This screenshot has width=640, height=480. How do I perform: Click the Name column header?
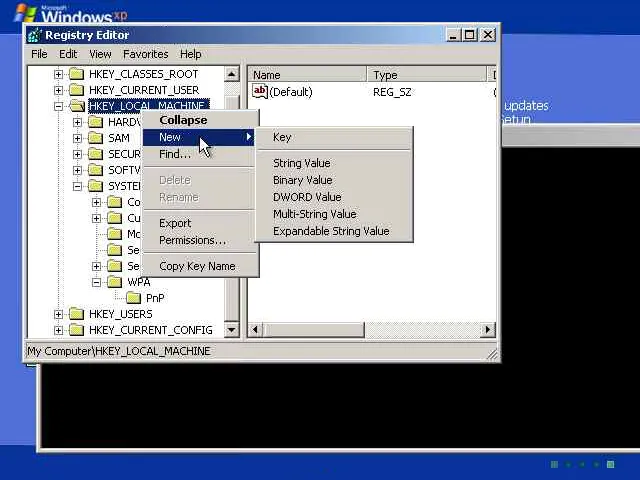click(307, 75)
